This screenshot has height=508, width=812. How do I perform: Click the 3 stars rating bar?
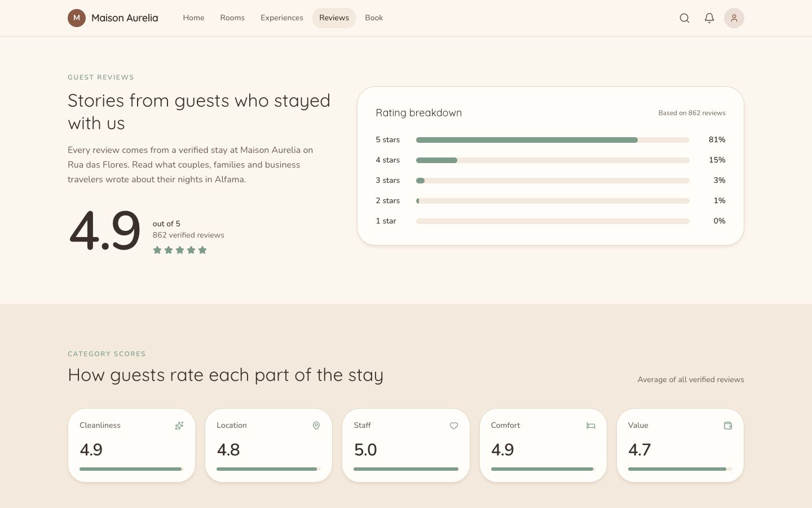click(553, 181)
